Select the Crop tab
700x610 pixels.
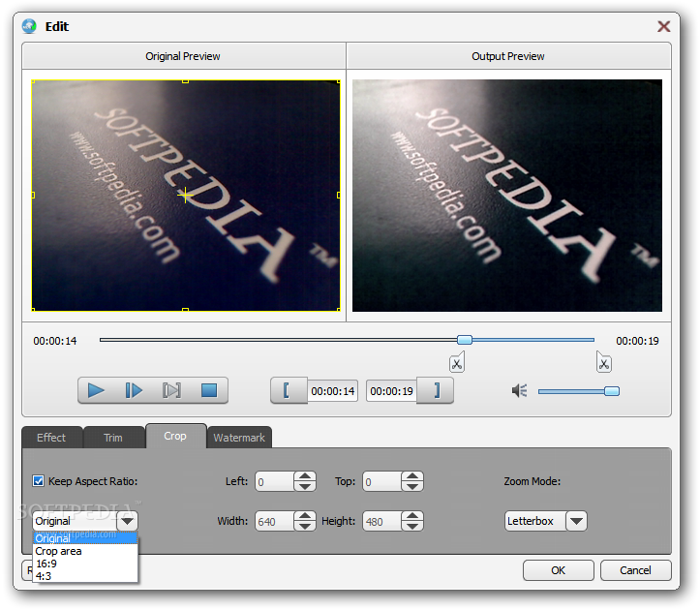point(175,436)
